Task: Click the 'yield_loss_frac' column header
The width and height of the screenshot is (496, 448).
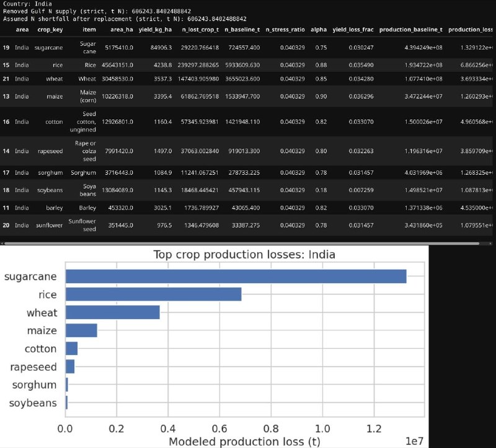Action: tap(352, 29)
